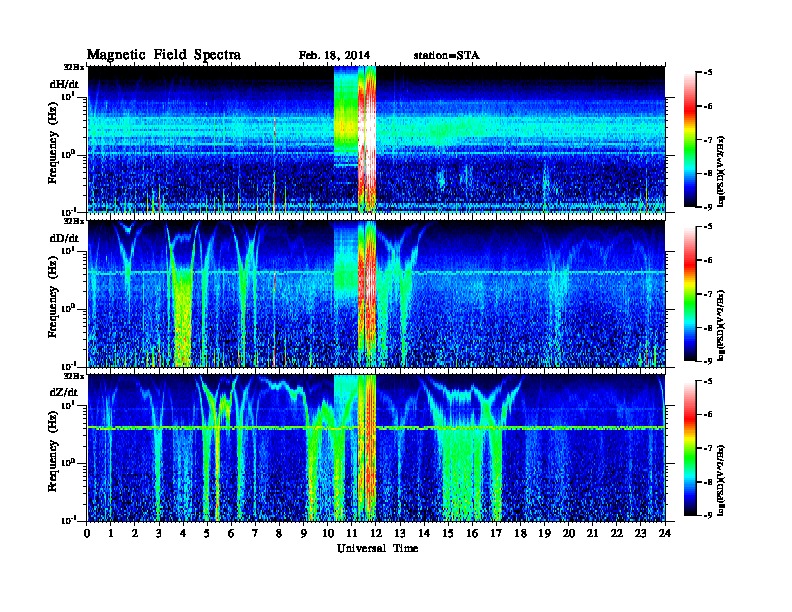Click the -9 value on dZ/dt color bar

click(x=708, y=515)
